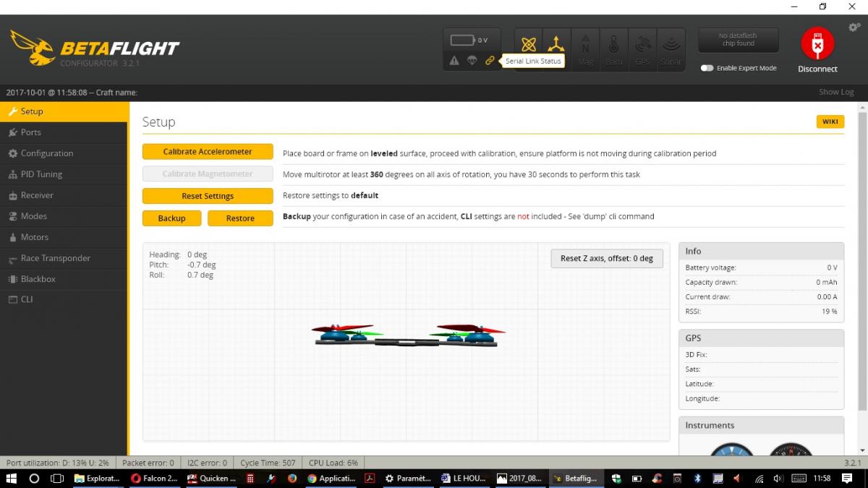Image resolution: width=868 pixels, height=488 pixels.
Task: Enable the Expert Mode toggle
Action: [x=707, y=68]
